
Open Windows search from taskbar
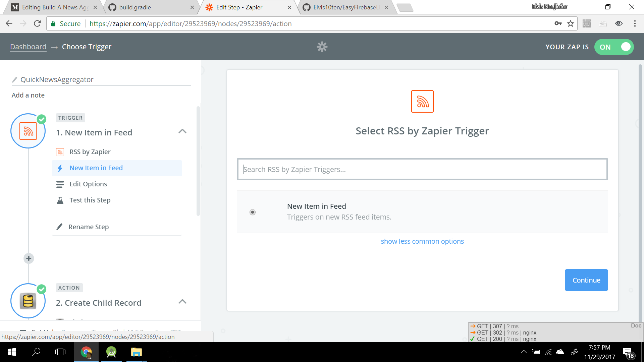click(x=36, y=352)
